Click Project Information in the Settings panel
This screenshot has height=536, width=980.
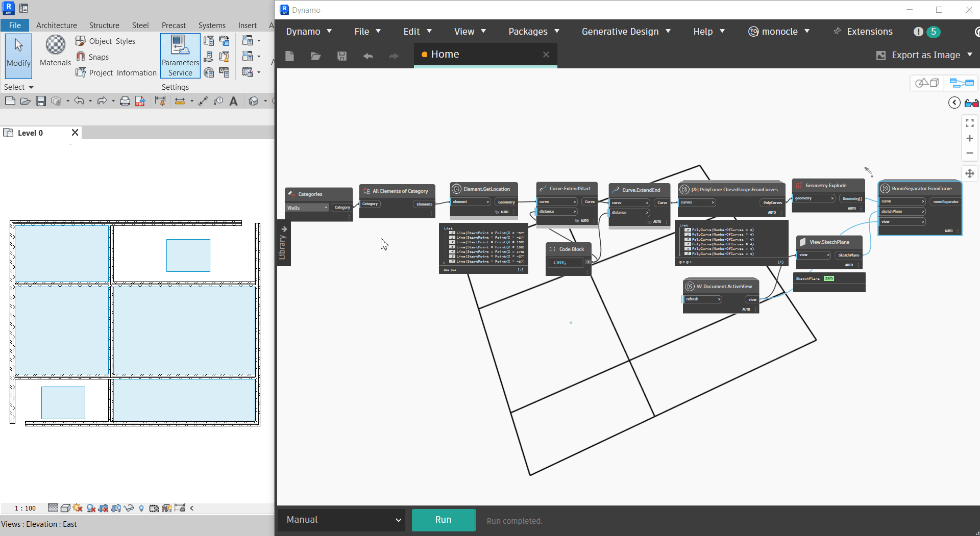point(116,72)
